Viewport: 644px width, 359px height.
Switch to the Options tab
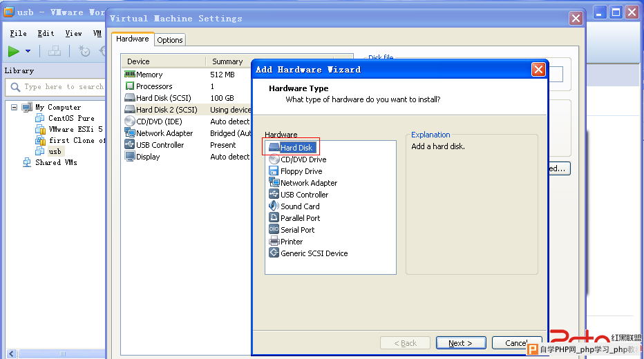pyautogui.click(x=169, y=40)
